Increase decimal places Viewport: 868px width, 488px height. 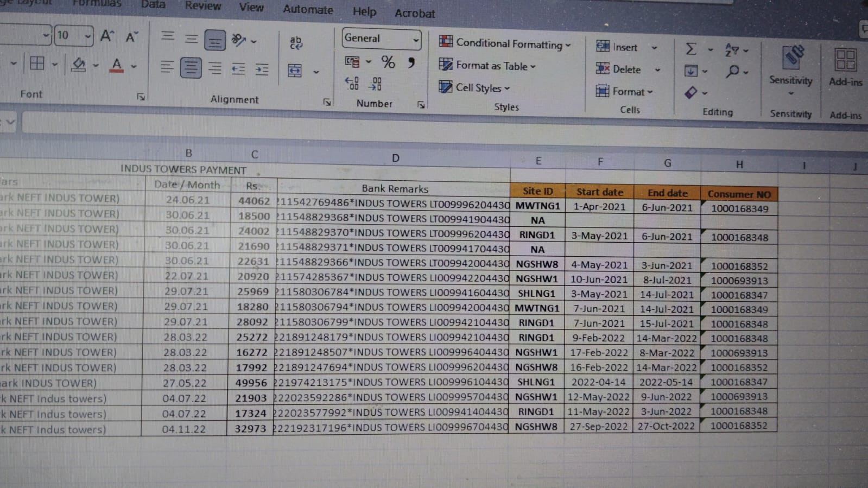352,83
